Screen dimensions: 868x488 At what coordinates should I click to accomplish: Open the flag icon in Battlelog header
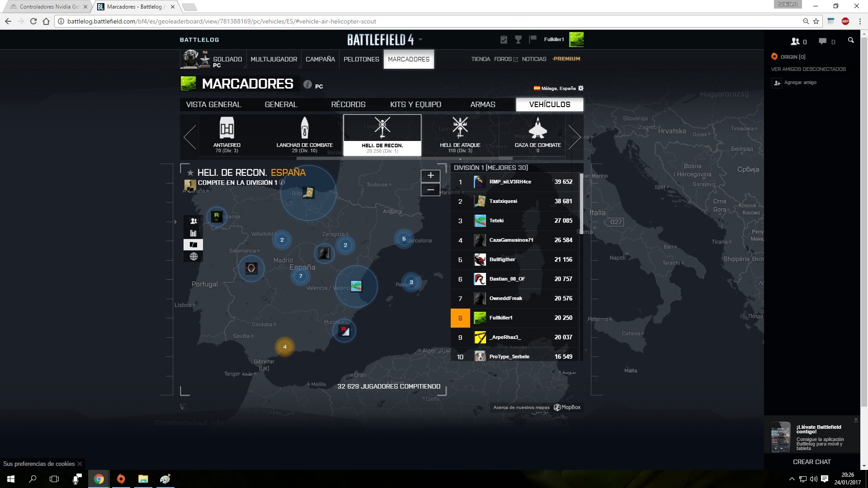533,39
